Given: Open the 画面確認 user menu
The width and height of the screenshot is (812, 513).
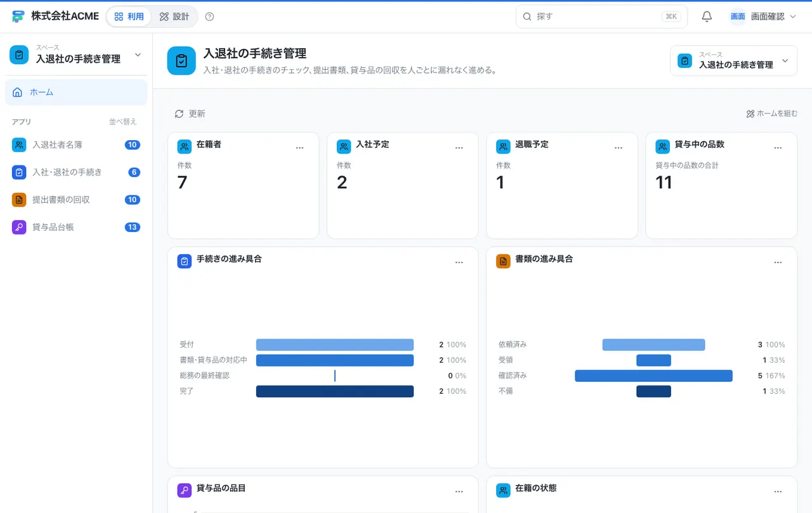Looking at the screenshot, I should [763, 16].
